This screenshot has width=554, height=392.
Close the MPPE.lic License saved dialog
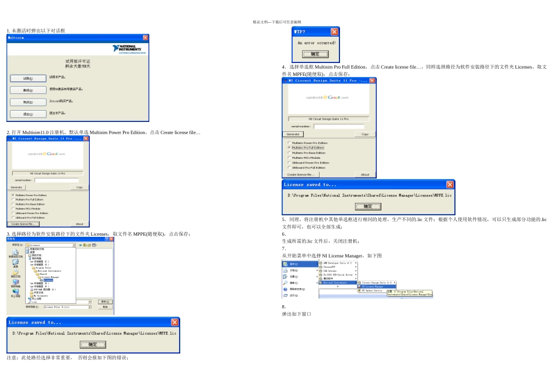click(x=175, y=323)
